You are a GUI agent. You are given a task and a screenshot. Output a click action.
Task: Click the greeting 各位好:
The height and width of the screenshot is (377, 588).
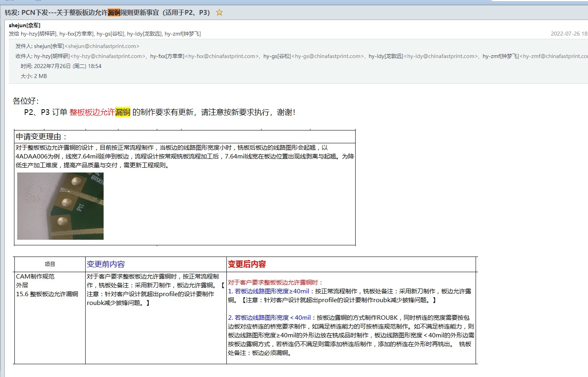pos(26,101)
